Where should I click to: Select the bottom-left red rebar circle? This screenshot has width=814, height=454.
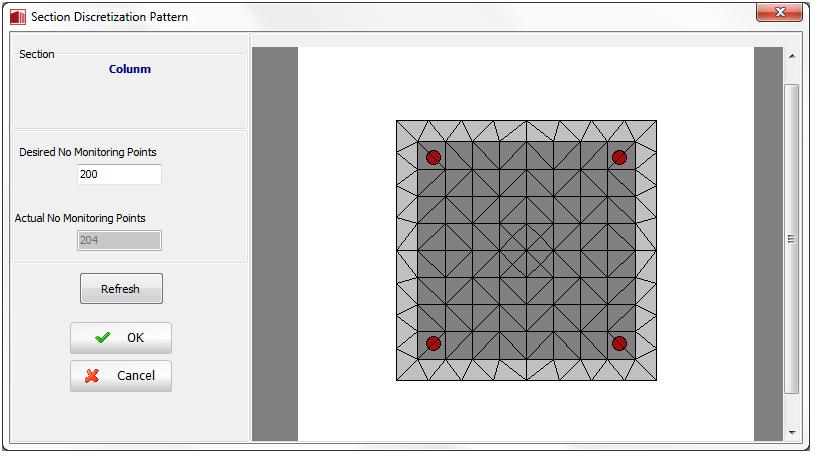[433, 343]
